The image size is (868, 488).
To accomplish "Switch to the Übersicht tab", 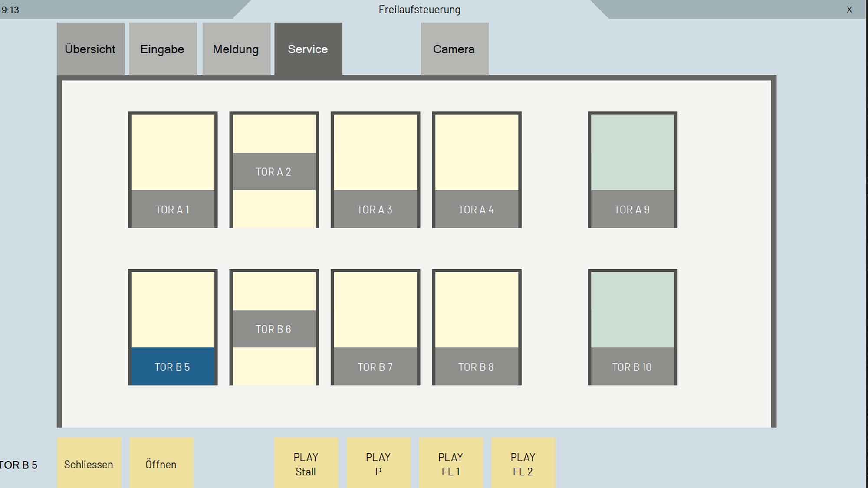I will coord(90,49).
